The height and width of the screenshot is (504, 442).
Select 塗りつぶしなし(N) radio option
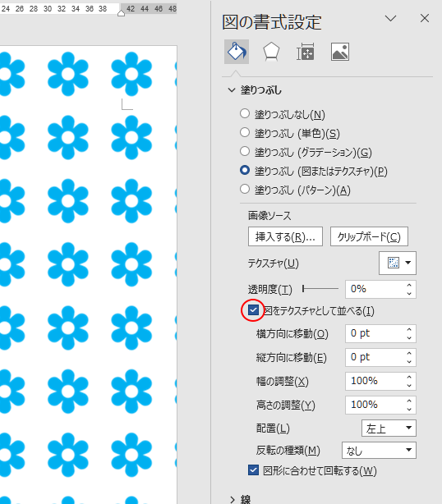click(245, 113)
